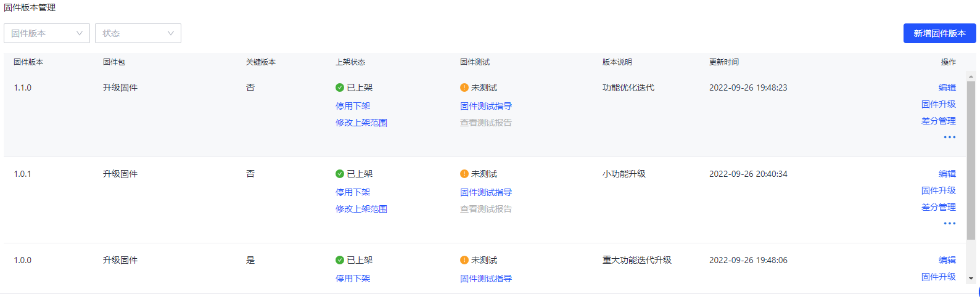Click 修改上架范围 for version 1.1.0
Screen dimensions: 980x297
pos(361,123)
